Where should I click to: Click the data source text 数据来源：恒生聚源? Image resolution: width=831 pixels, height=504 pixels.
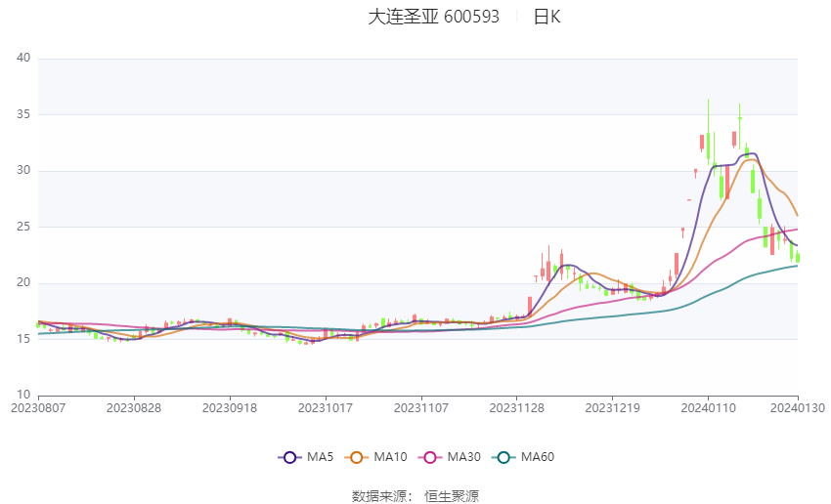click(x=415, y=496)
